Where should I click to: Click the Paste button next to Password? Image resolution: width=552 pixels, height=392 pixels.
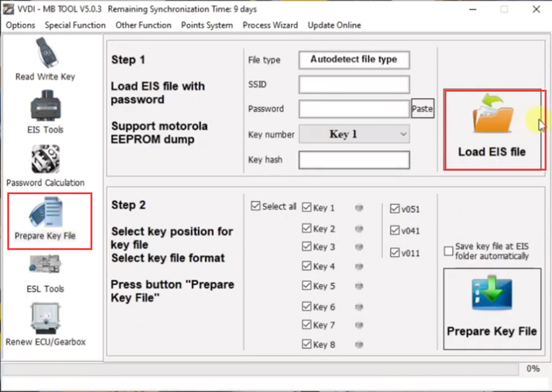click(422, 108)
